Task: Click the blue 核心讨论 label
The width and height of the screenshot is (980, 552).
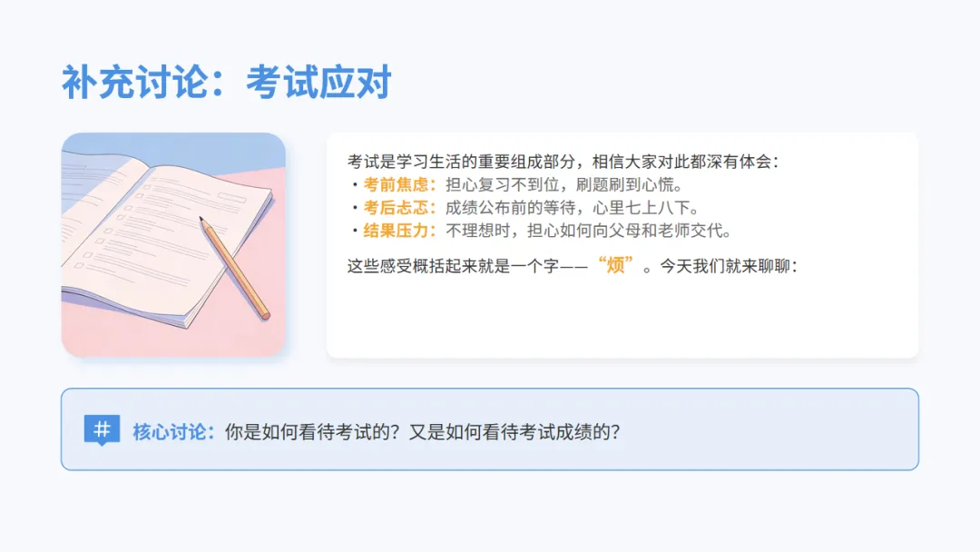Action: coord(169,432)
